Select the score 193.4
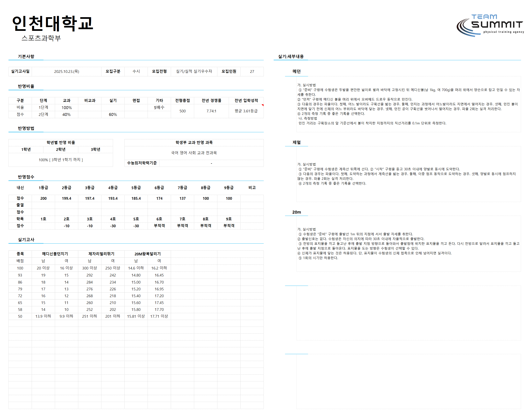 pyautogui.click(x=113, y=198)
